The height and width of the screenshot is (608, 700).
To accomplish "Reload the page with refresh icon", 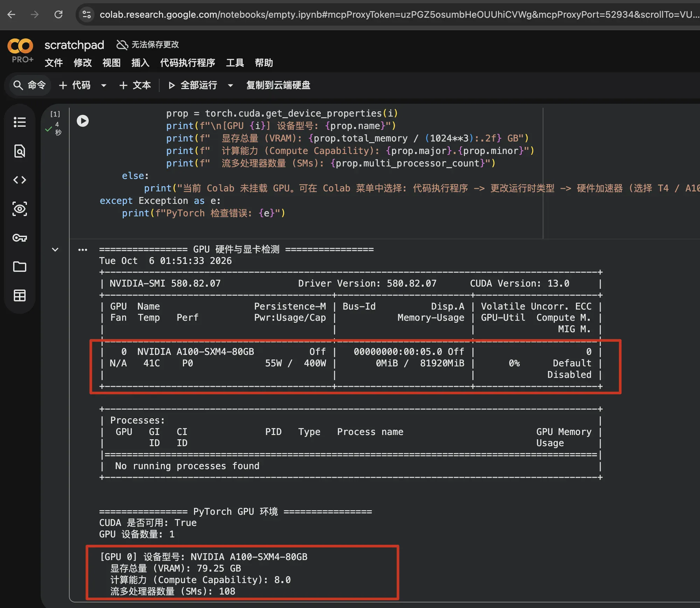I will pos(58,14).
